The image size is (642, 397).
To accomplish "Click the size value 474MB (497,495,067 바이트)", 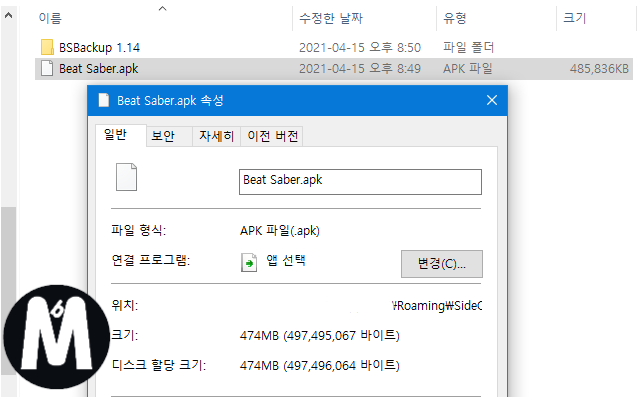I will tap(319, 336).
